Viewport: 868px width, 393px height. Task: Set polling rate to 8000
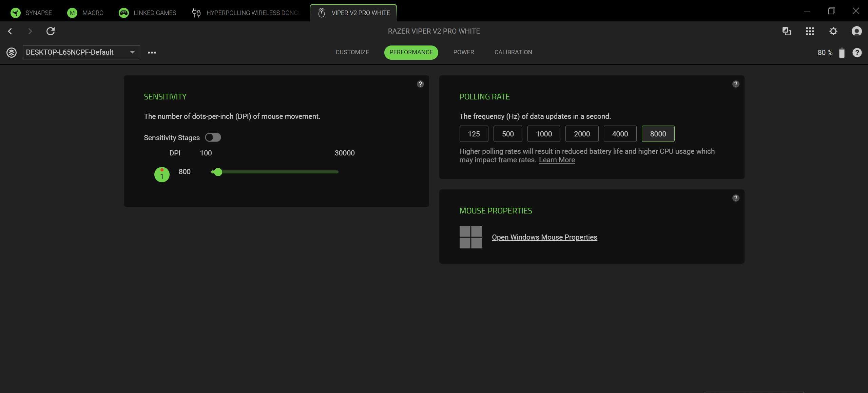658,134
